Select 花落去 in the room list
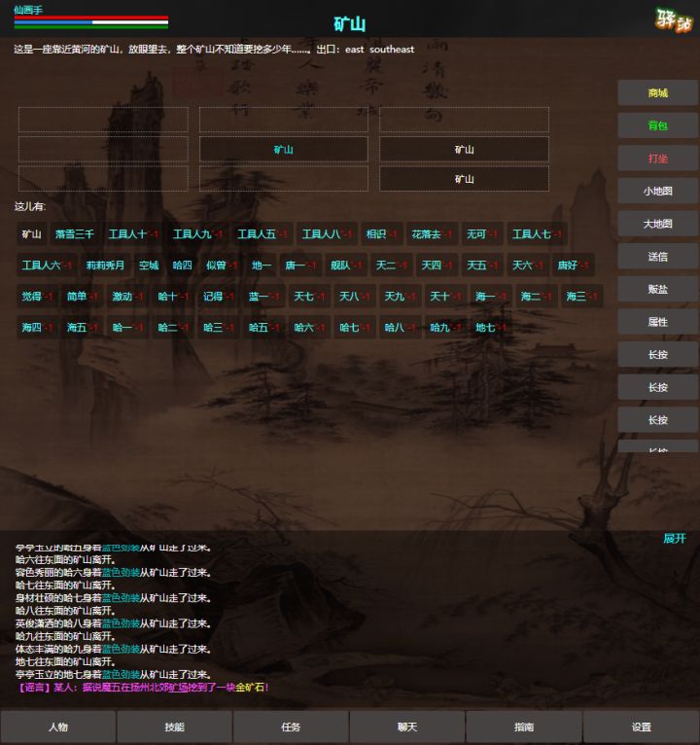This screenshot has width=700, height=745. (433, 234)
